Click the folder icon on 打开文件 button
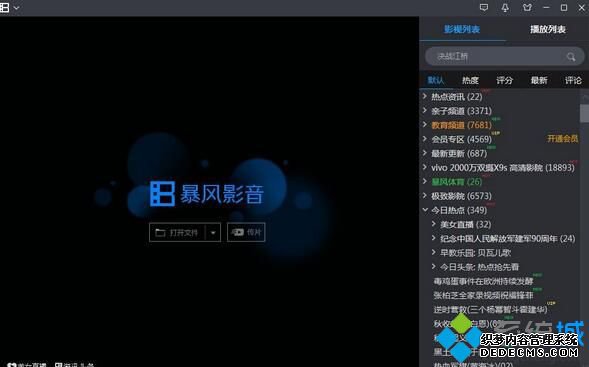The image size is (589, 367). pyautogui.click(x=160, y=233)
